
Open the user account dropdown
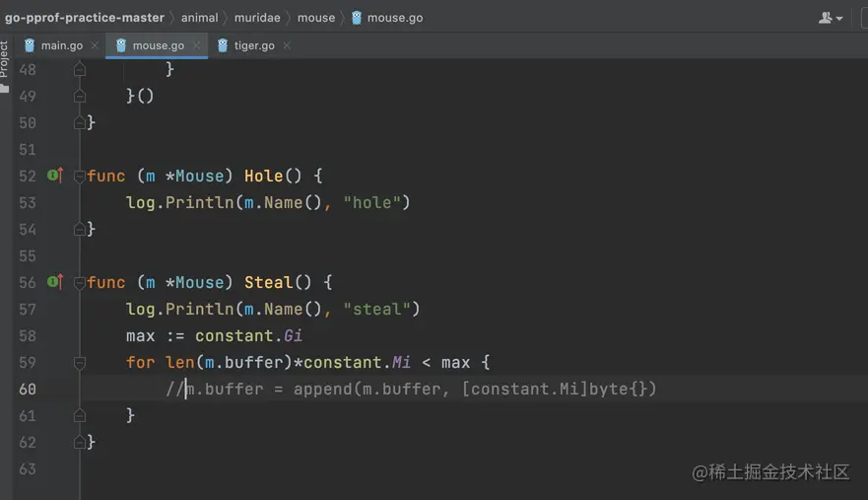click(x=831, y=18)
